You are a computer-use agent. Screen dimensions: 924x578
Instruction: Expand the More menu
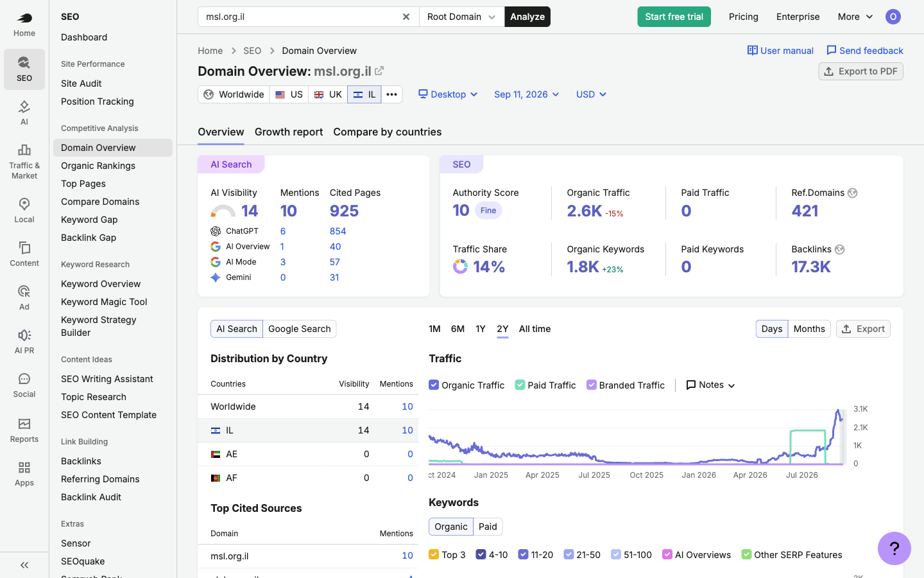tap(855, 17)
